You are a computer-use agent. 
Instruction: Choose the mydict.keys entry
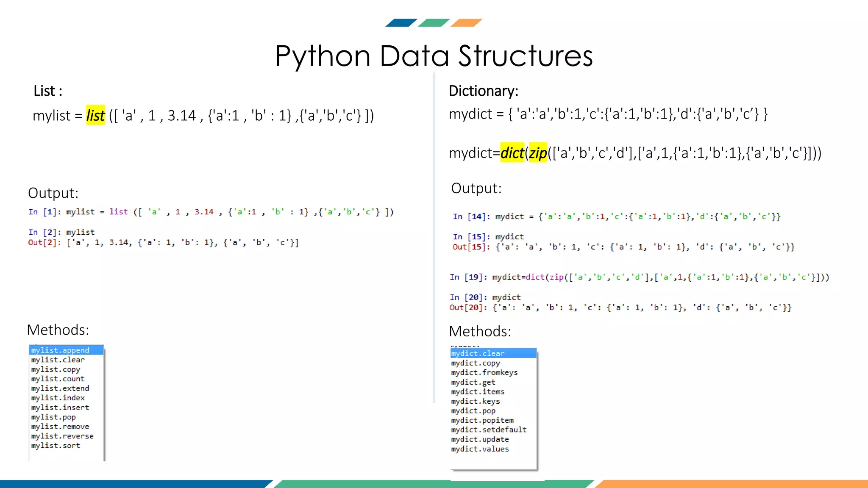click(x=476, y=401)
